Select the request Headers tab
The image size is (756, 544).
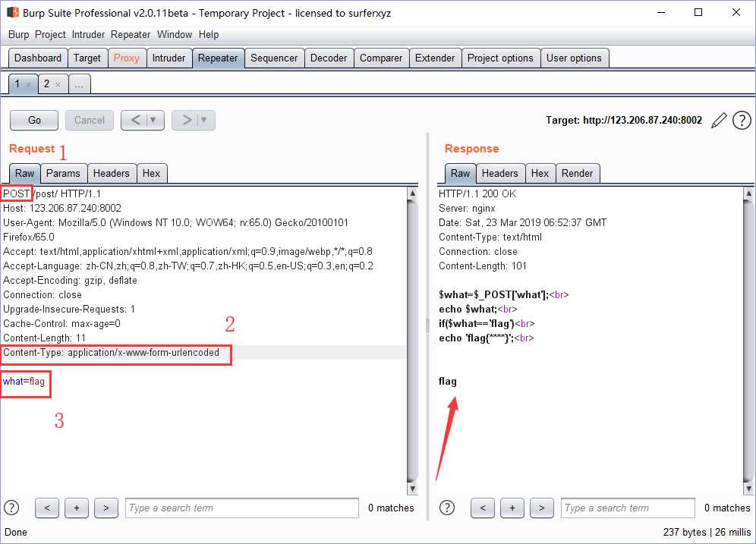[x=112, y=174]
